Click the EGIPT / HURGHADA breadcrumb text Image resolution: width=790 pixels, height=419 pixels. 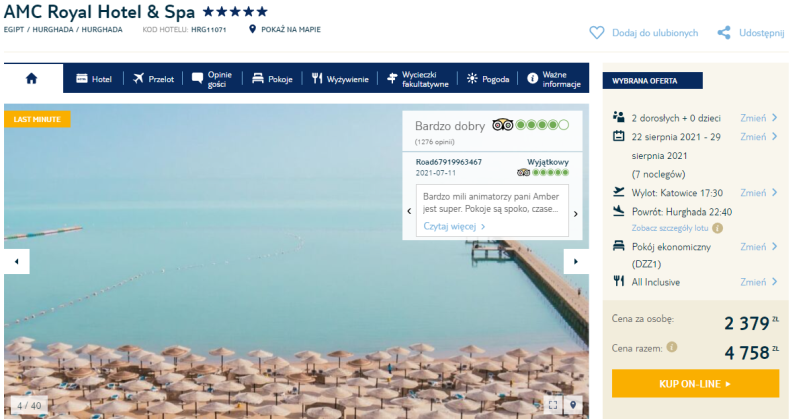tap(63, 30)
